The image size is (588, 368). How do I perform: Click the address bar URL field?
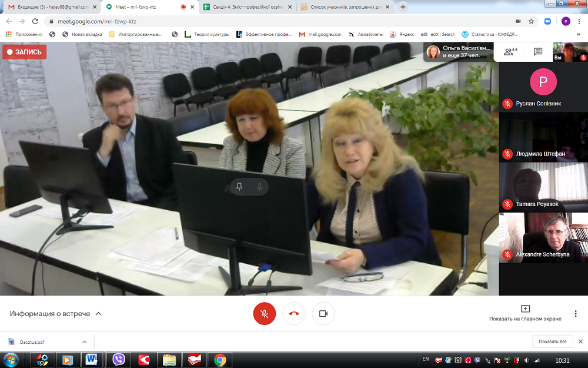coord(265,21)
